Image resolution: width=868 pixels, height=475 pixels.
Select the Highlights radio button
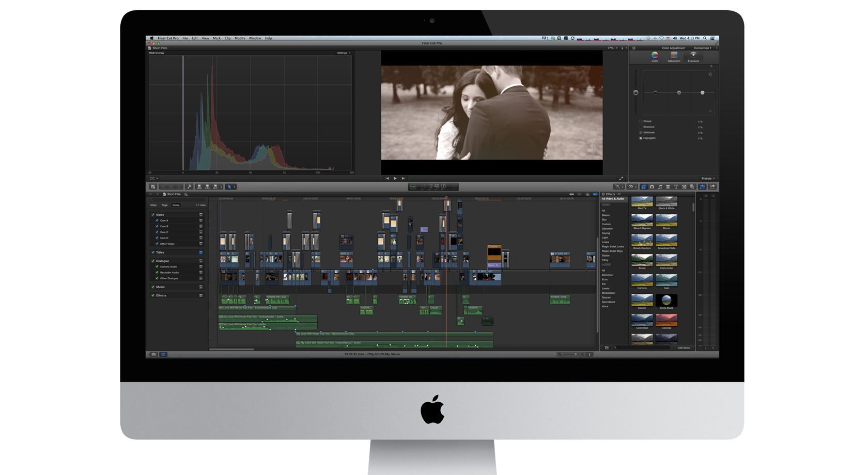point(641,138)
